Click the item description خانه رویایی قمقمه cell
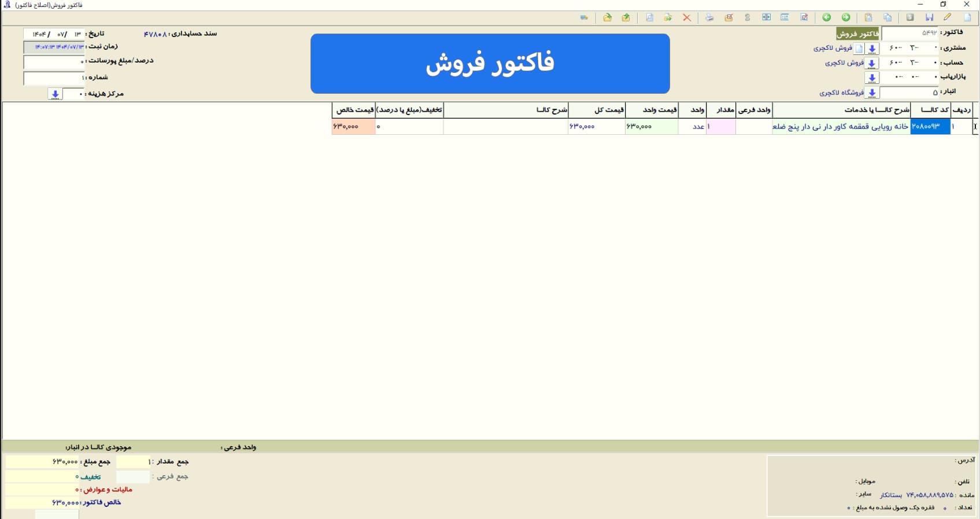The height and width of the screenshot is (519, 980). click(x=841, y=126)
